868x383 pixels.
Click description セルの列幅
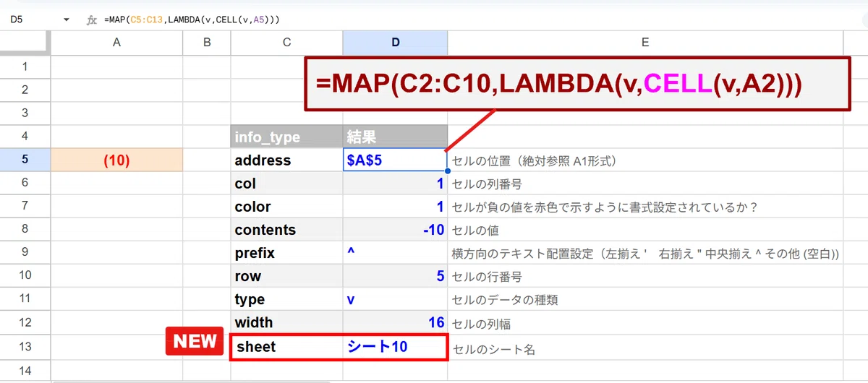coord(481,324)
